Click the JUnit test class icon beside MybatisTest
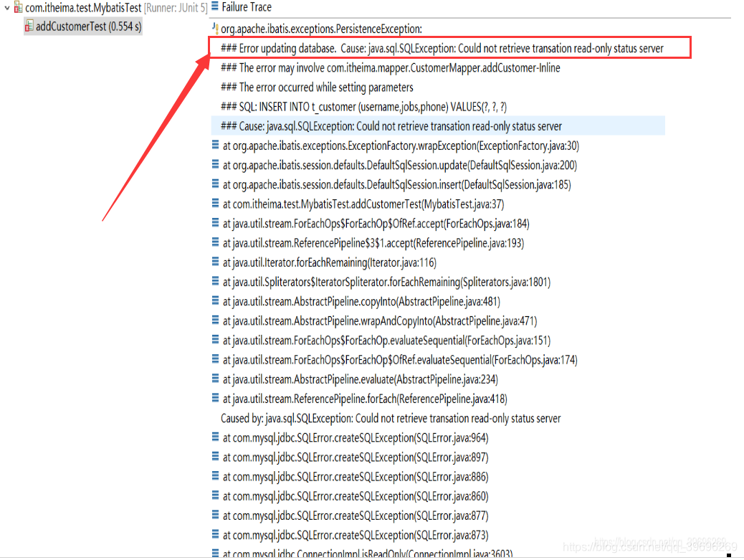 click(x=19, y=6)
